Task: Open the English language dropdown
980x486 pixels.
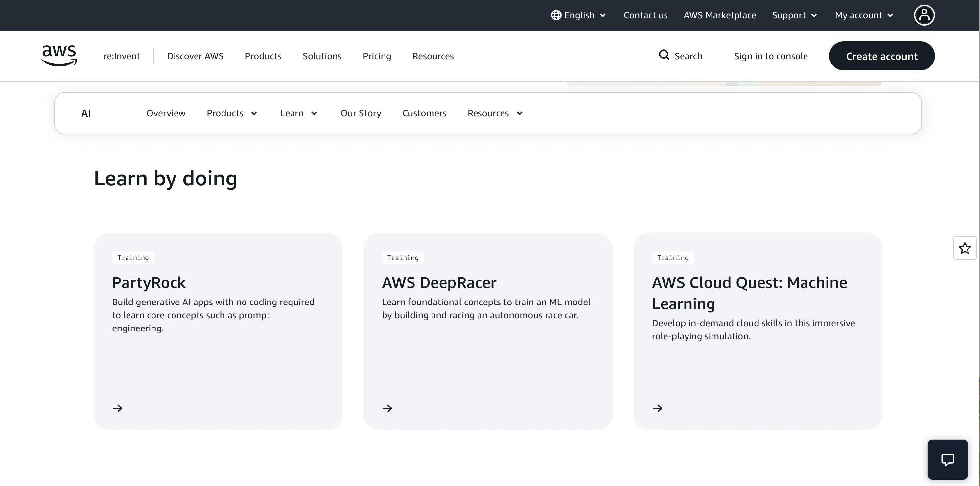Action: point(579,15)
